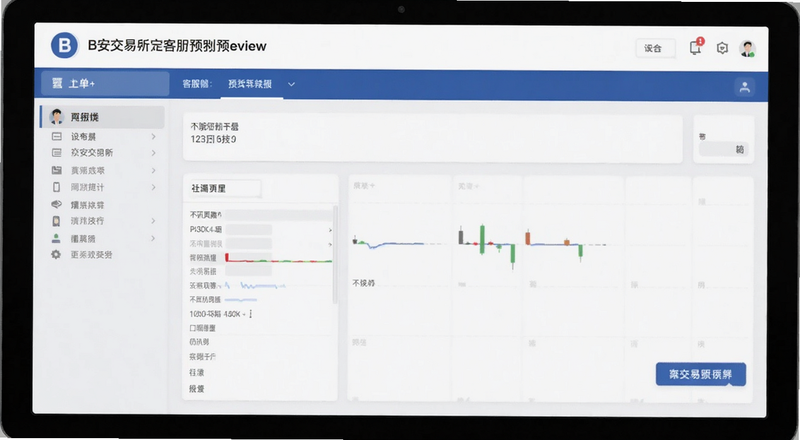Click the hexagon shield icon in header
The image size is (800, 440).
(722, 48)
